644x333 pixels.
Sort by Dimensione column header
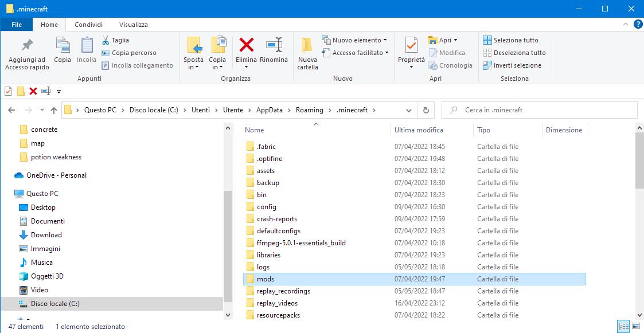pyautogui.click(x=565, y=130)
